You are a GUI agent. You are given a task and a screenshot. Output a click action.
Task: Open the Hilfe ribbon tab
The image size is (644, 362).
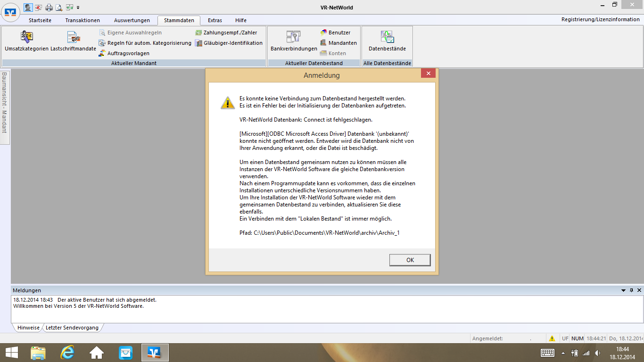click(x=241, y=20)
